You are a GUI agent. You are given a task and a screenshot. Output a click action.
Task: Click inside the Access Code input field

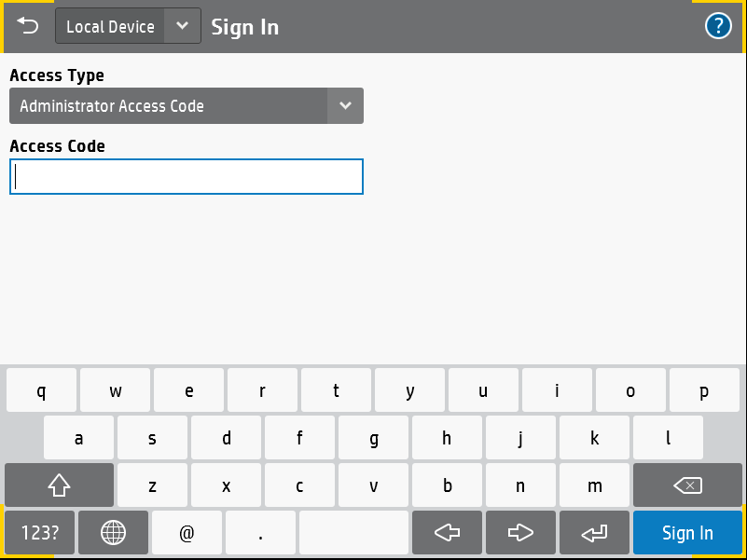tap(186, 176)
